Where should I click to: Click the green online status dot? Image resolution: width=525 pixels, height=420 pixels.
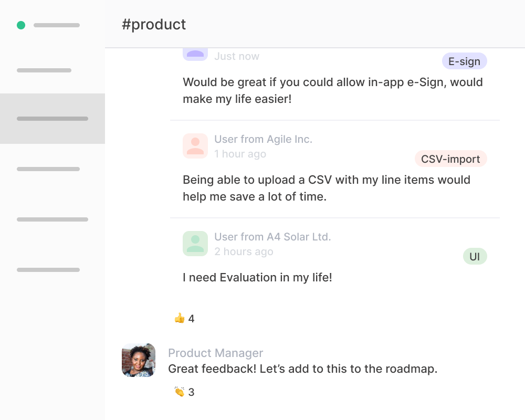point(21,25)
